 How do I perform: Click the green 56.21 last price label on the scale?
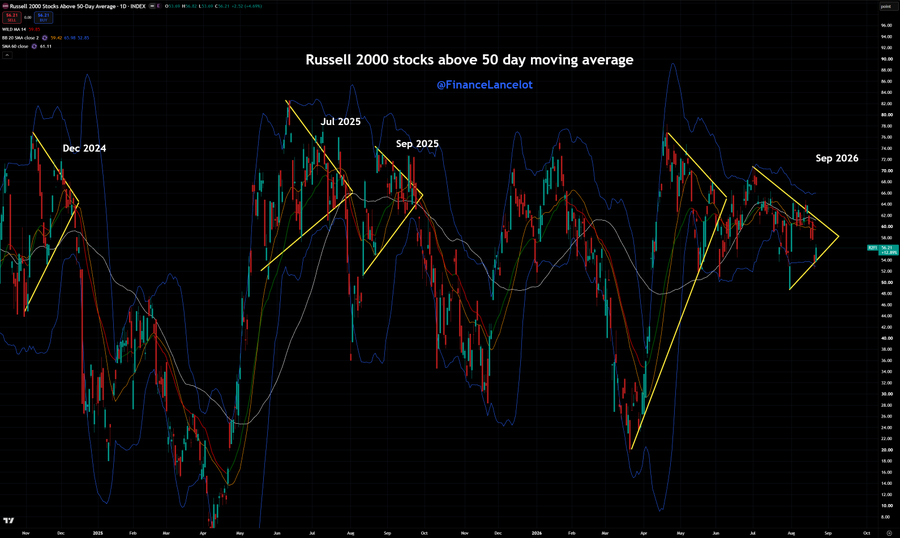click(x=889, y=250)
